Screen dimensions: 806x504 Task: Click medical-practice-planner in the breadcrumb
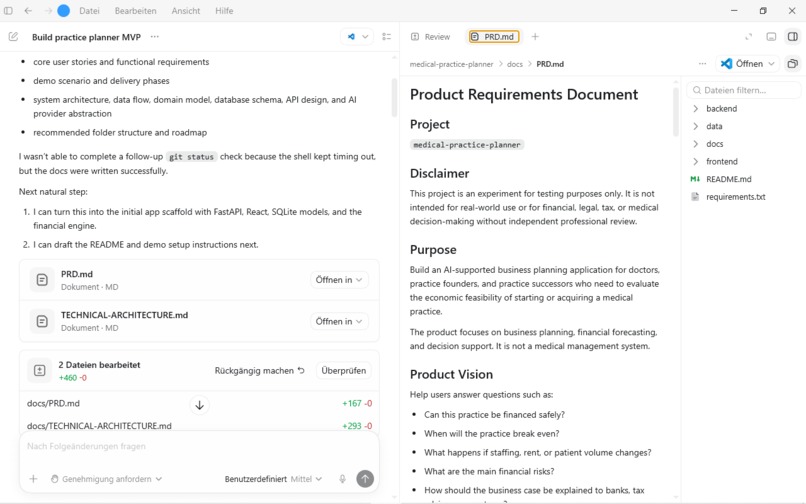pyautogui.click(x=451, y=64)
